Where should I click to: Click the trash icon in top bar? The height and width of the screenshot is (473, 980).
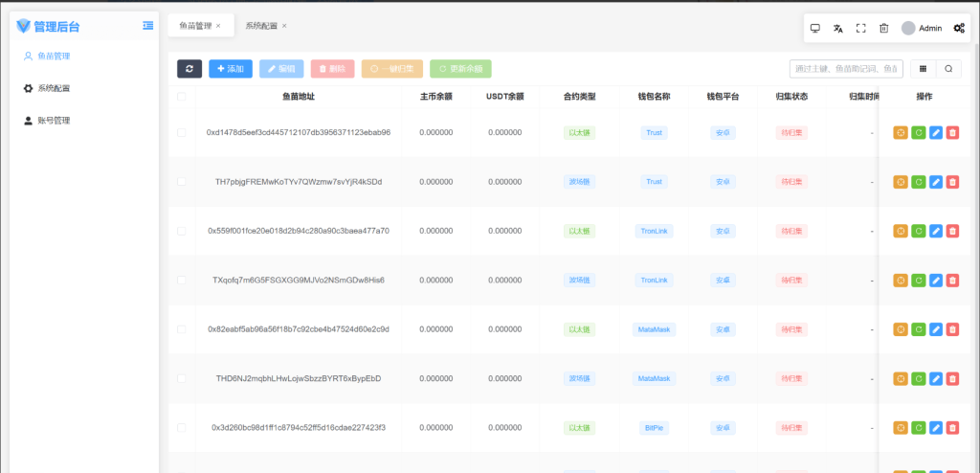coord(883,28)
